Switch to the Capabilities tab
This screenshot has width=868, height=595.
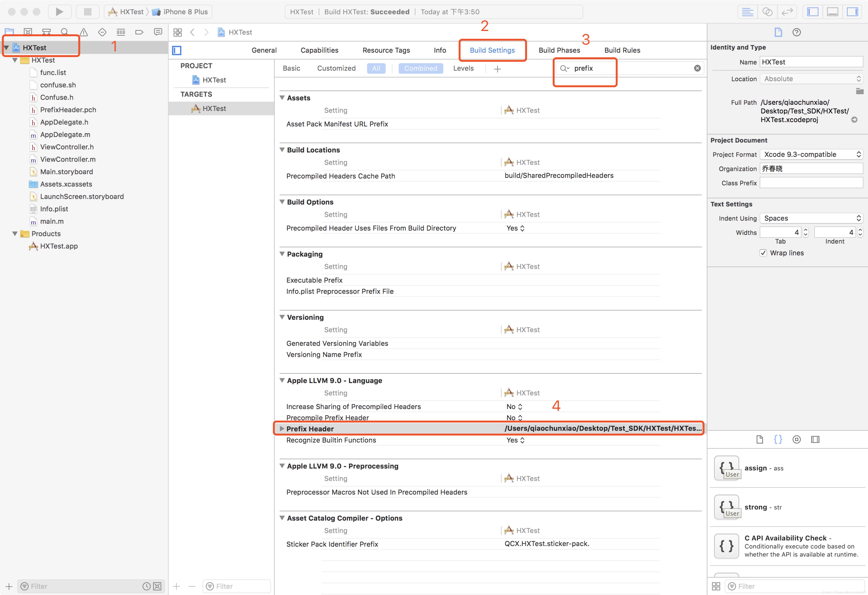pyautogui.click(x=319, y=50)
